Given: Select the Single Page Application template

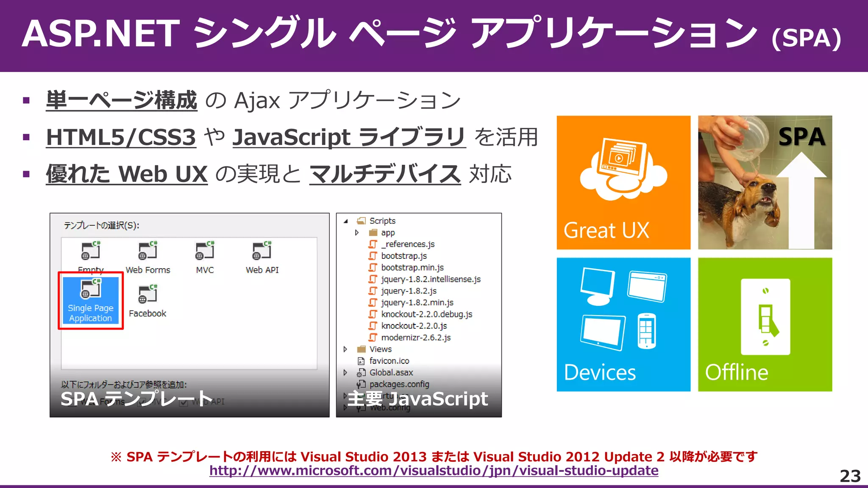Looking at the screenshot, I should pos(91,300).
